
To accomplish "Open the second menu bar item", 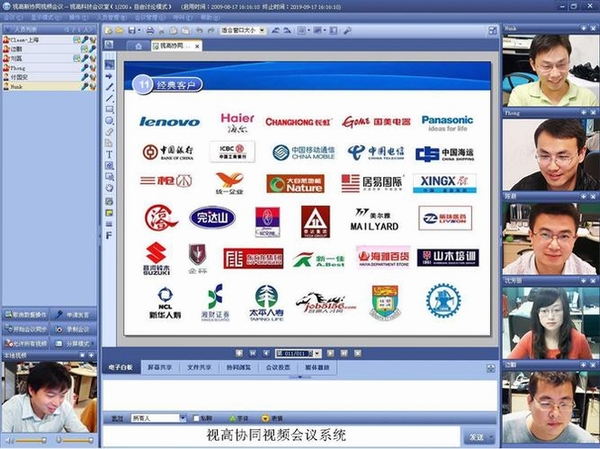I will 46,17.
